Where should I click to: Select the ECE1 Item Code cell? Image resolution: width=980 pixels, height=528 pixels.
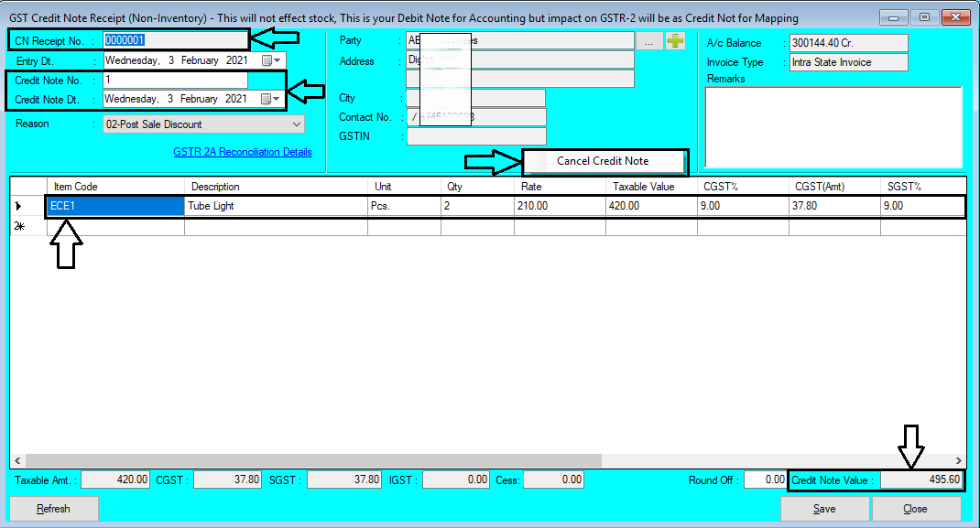[x=114, y=206]
